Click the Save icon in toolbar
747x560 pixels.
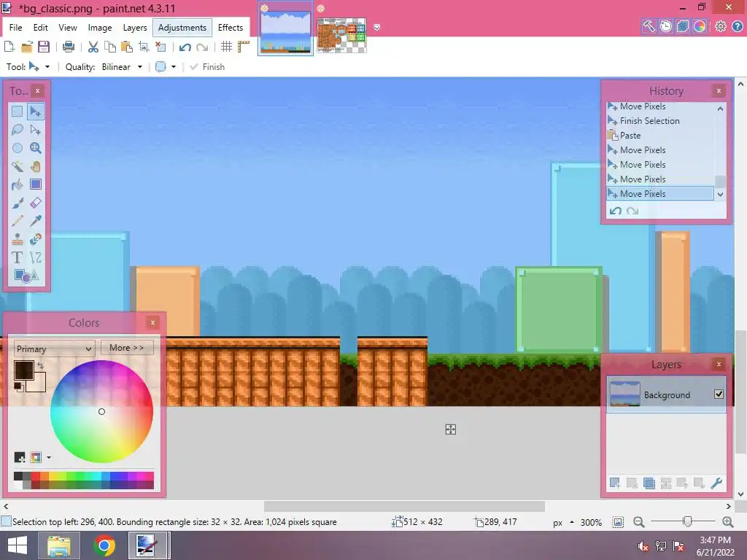(44, 47)
